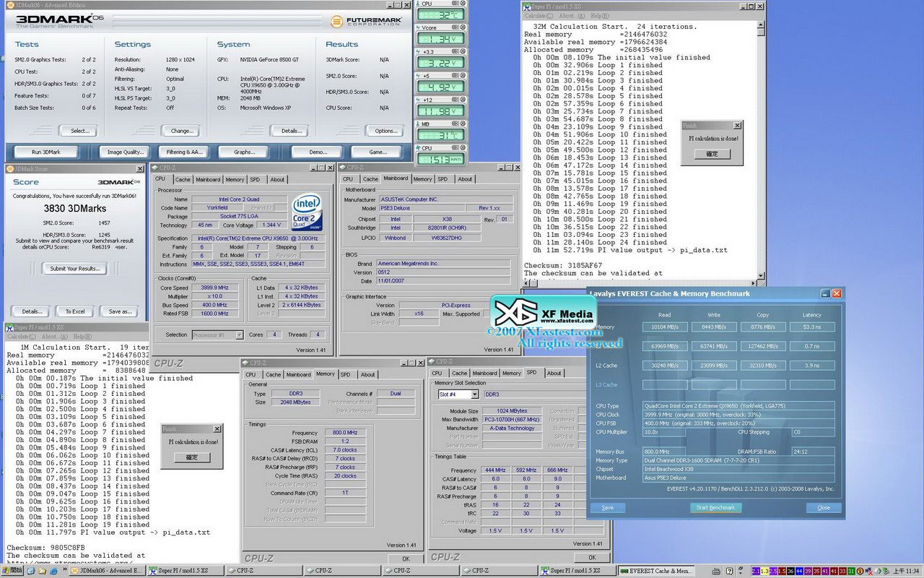Close the +12 voltage probe widget
924x578 pixels.
coord(463,99)
